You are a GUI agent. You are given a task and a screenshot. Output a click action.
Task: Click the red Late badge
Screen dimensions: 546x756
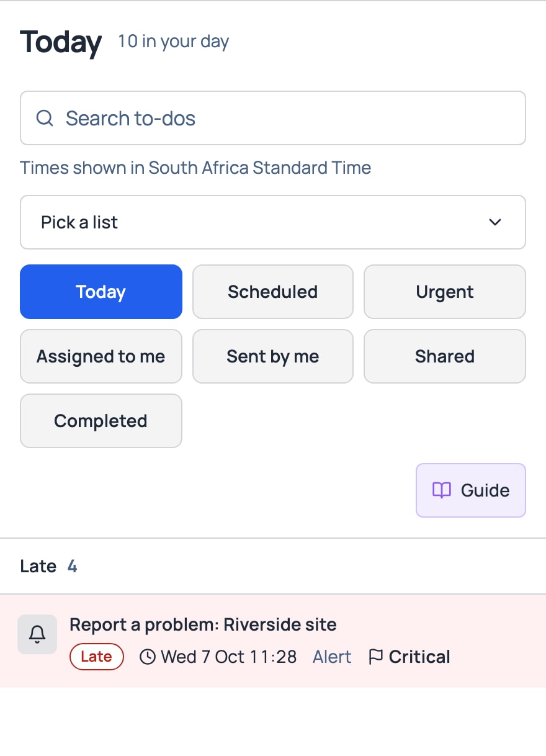pyautogui.click(x=97, y=657)
